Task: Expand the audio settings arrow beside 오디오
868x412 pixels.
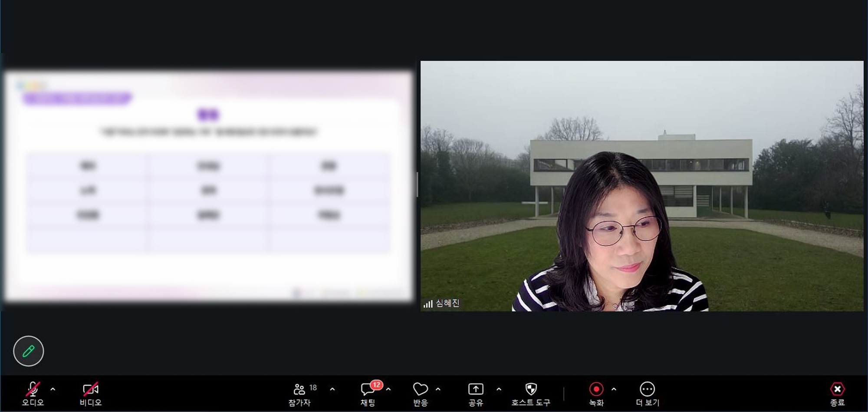Action: (53, 389)
